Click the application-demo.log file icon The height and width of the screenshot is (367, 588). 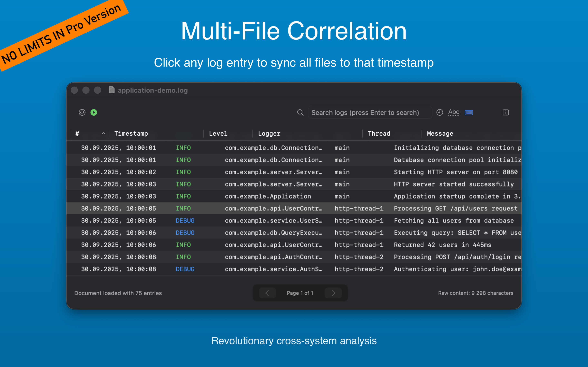pos(111,90)
